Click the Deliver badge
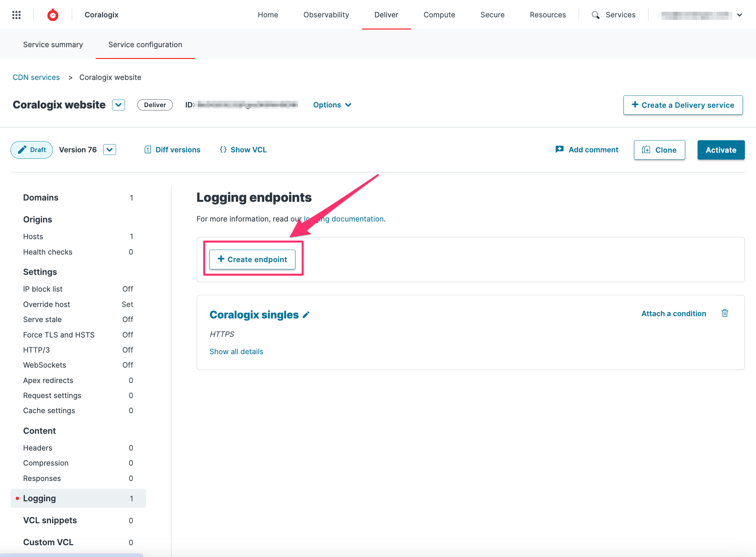Screen dimensions: 756x557 (155, 105)
